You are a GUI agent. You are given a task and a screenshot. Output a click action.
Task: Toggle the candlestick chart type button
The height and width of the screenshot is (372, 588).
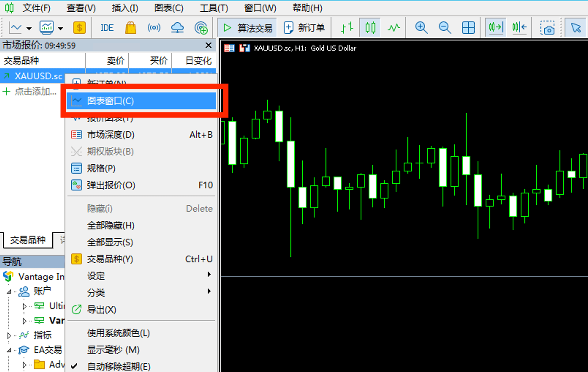coord(370,28)
